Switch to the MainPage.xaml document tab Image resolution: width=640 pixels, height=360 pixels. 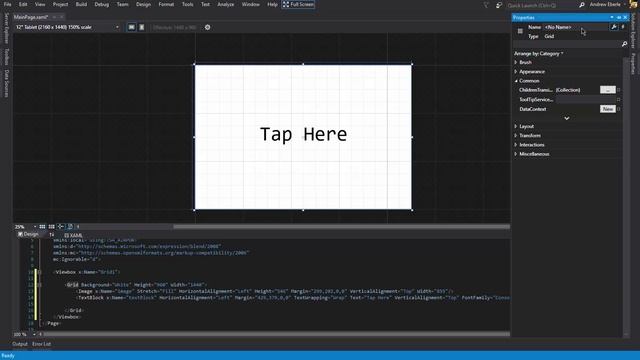[x=31, y=17]
